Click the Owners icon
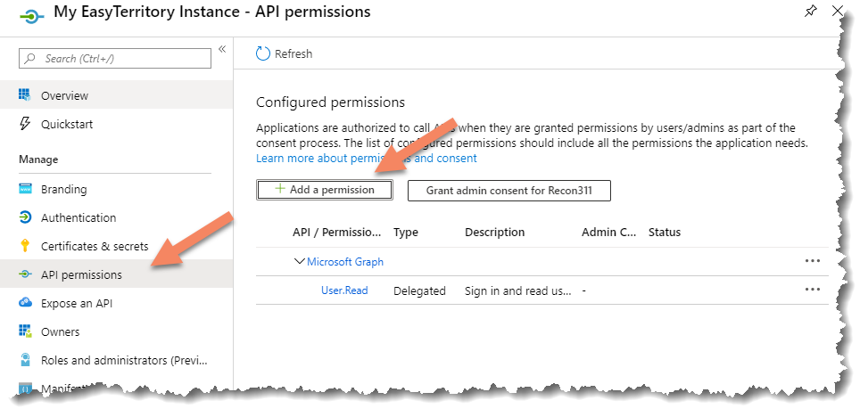Image resolution: width=868 pixels, height=417 pixels. point(25,331)
